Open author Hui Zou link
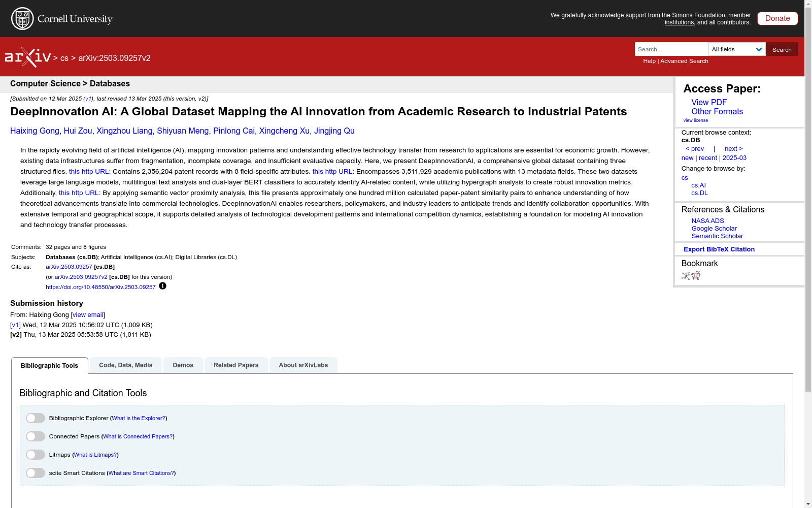The height and width of the screenshot is (508, 812). pos(78,131)
